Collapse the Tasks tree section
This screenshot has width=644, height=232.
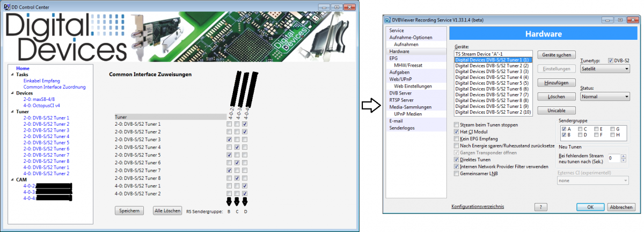pyautogui.click(x=12, y=75)
